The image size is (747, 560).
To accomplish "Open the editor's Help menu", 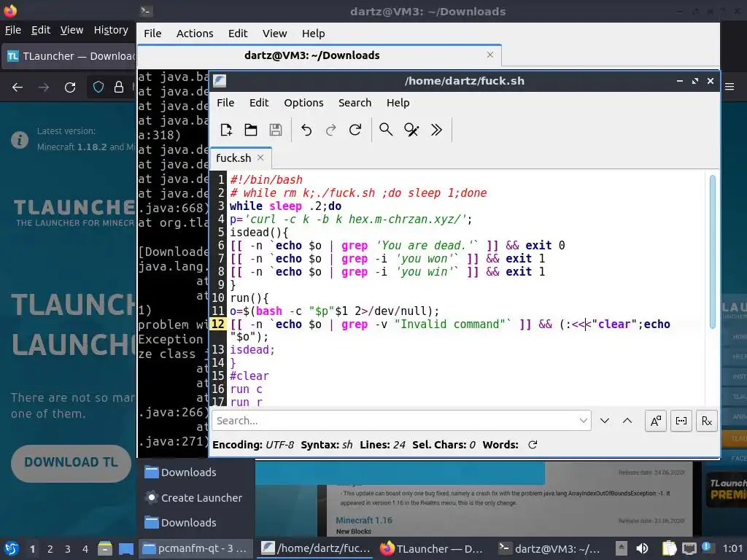I will tap(398, 103).
